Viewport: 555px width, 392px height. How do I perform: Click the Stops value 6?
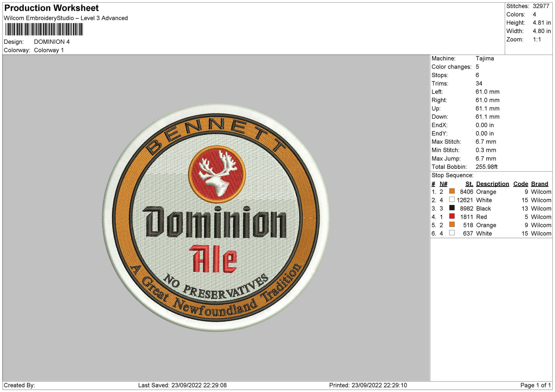click(477, 75)
